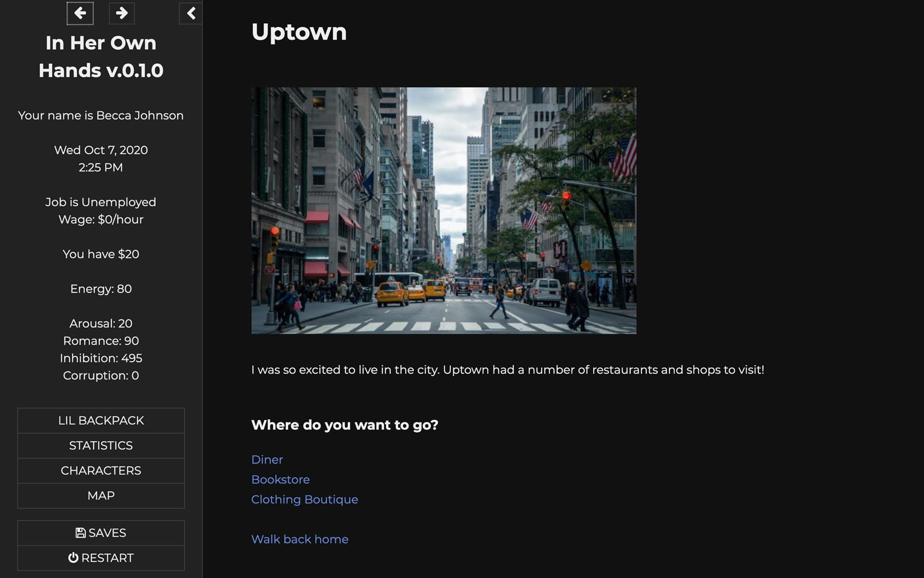Choose the Clothing Boutique link
The height and width of the screenshot is (578, 924).
coord(304,499)
